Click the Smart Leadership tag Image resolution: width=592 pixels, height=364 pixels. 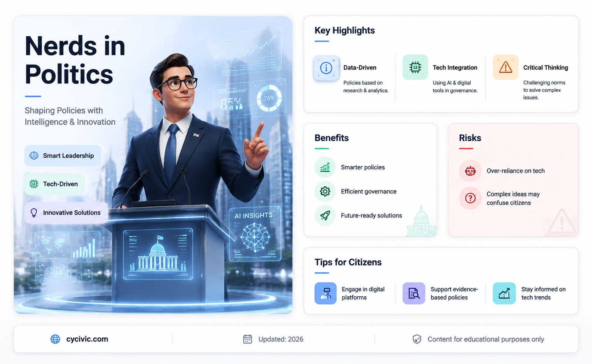[x=63, y=156]
